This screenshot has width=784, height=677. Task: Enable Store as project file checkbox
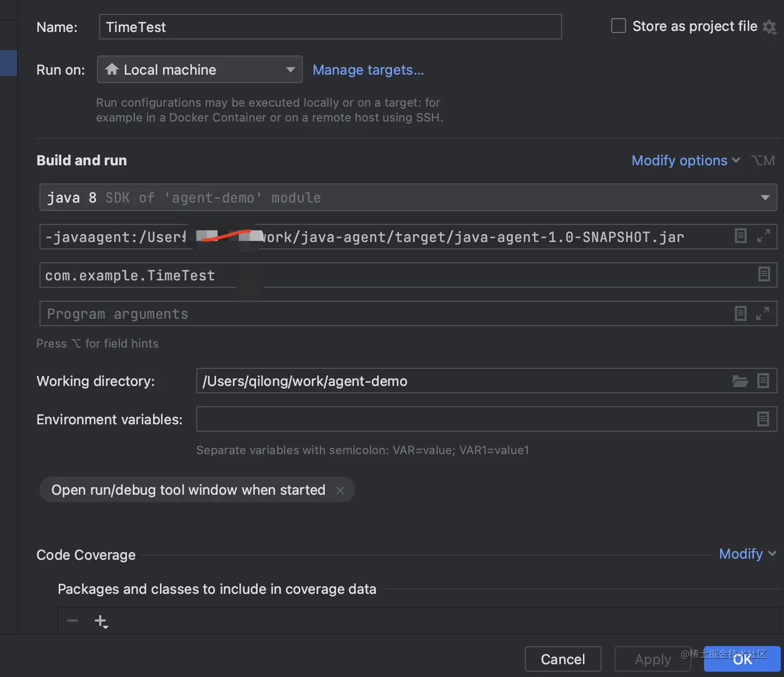coord(618,26)
